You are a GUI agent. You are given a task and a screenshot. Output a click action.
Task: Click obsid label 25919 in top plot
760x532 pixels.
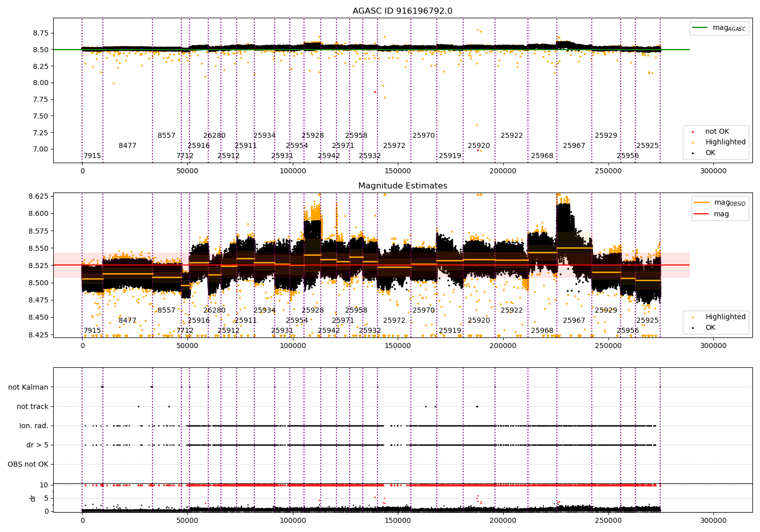(450, 156)
